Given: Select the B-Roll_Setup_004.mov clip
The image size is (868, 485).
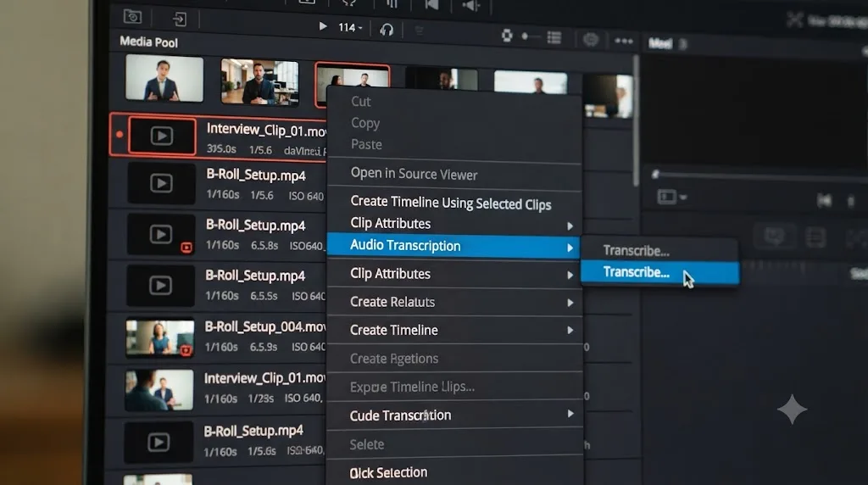Looking at the screenshot, I should click(265, 327).
